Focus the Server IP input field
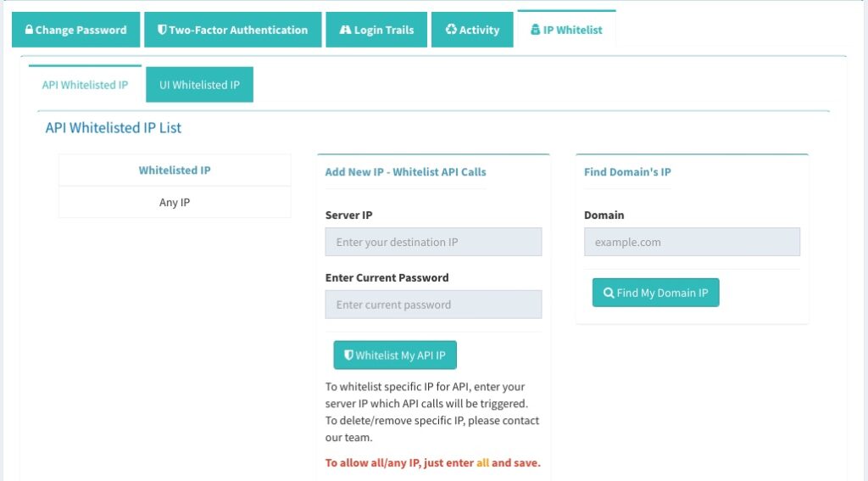 433,242
